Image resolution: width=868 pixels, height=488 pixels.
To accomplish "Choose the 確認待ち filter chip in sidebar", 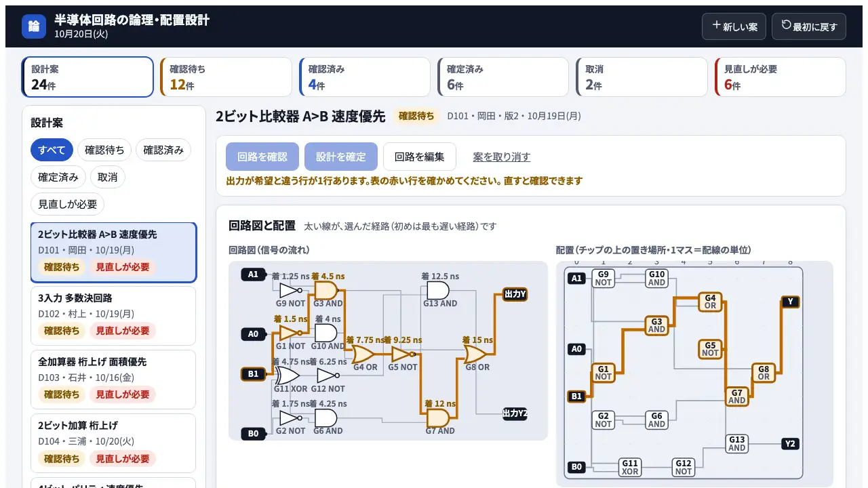I will (104, 150).
